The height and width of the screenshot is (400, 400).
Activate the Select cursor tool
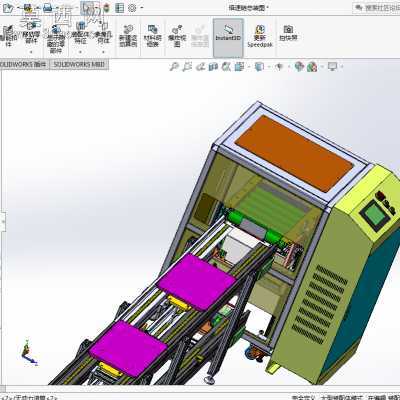coord(87,7)
